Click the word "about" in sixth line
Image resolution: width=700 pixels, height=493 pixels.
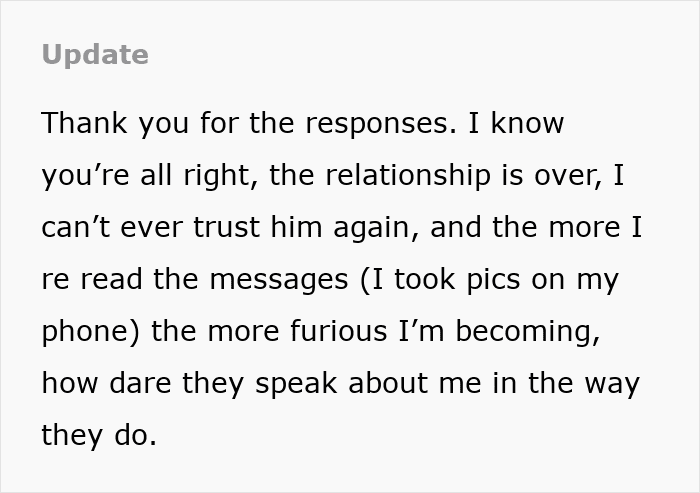387,383
